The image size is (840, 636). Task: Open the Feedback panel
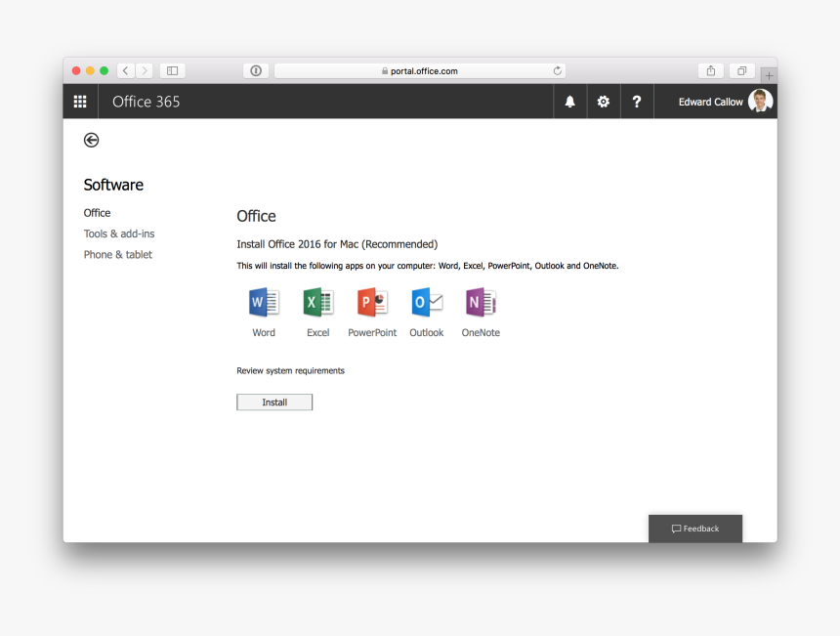click(695, 529)
